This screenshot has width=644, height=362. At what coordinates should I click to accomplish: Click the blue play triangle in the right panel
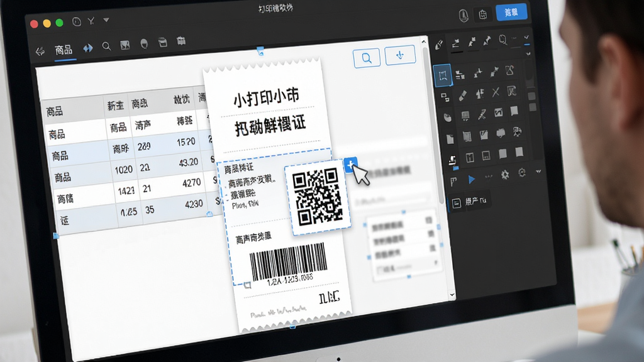tap(472, 179)
